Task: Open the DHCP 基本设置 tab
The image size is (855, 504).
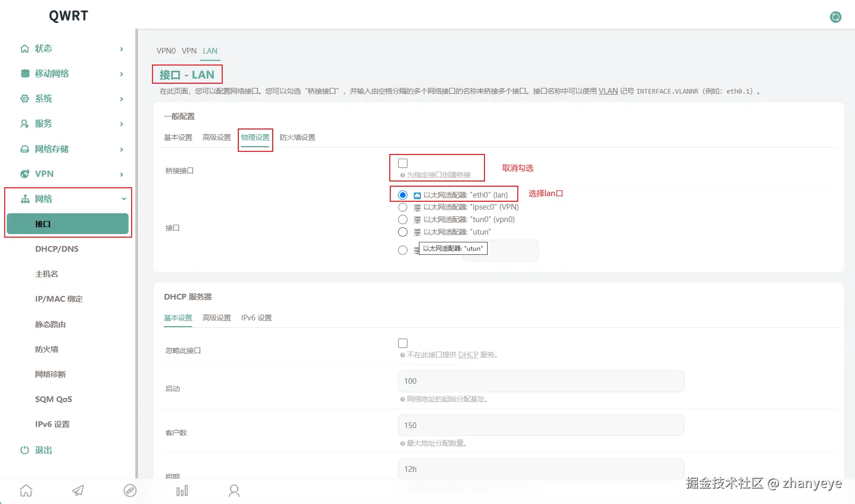Action: pyautogui.click(x=178, y=318)
